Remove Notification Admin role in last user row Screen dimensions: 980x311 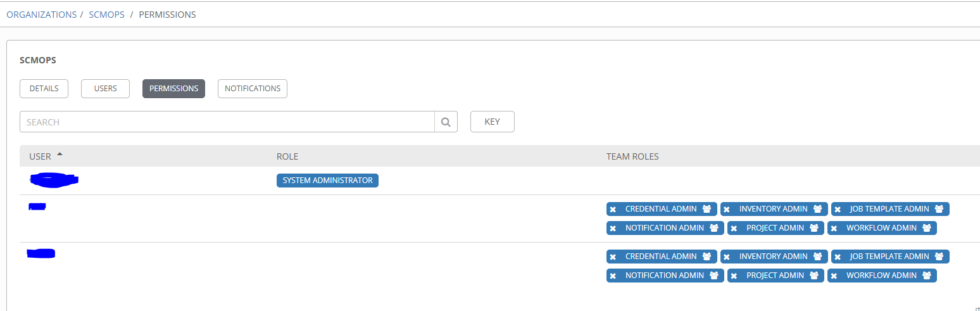pyautogui.click(x=613, y=276)
